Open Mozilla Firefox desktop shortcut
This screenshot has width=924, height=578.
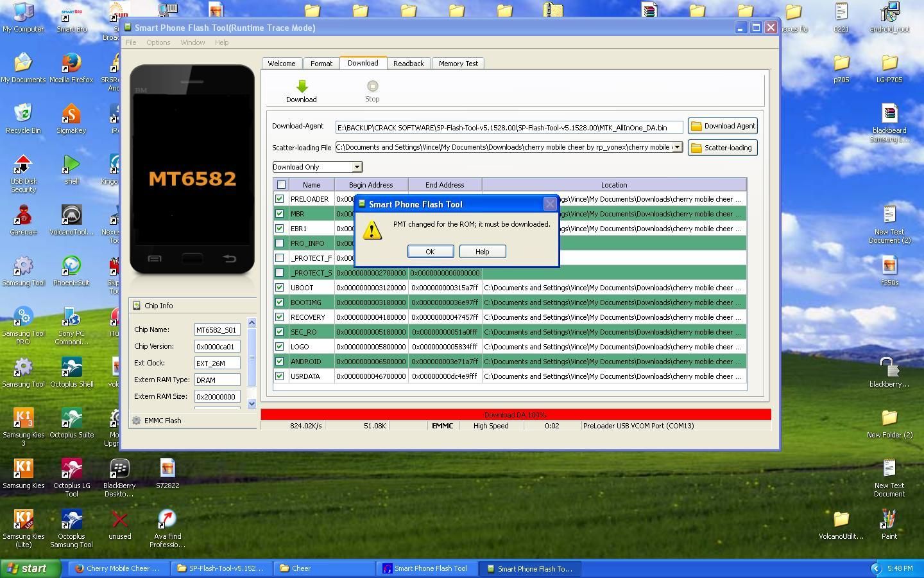pyautogui.click(x=71, y=63)
